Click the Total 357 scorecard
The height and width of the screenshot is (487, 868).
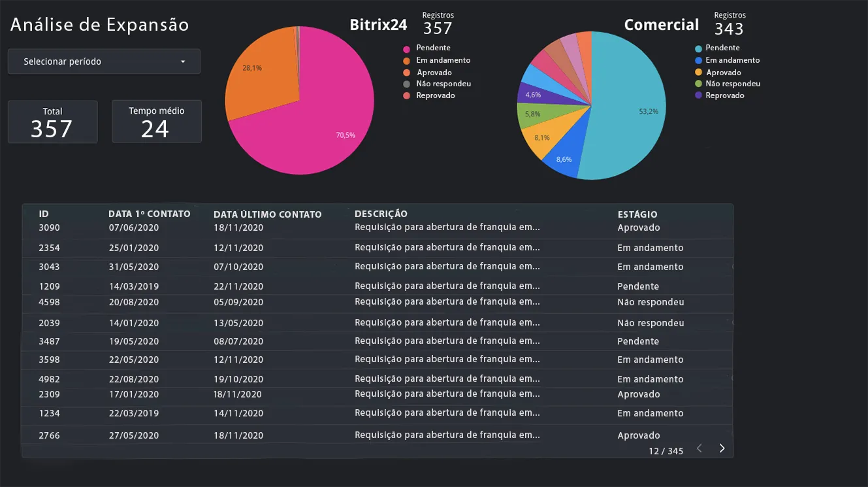pos(52,122)
